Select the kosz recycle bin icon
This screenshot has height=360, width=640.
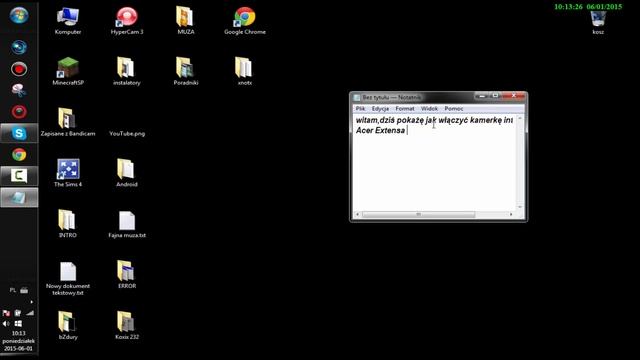point(598,22)
